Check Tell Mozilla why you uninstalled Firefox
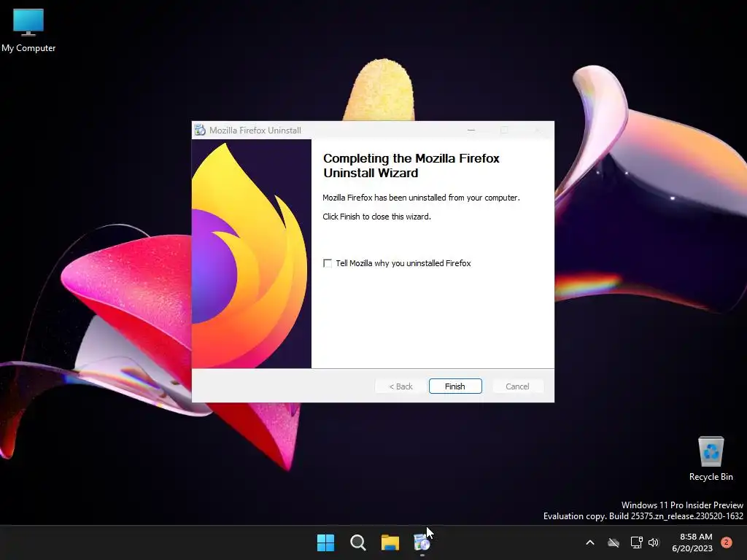Viewport: 747px width, 560px height. pos(328,263)
